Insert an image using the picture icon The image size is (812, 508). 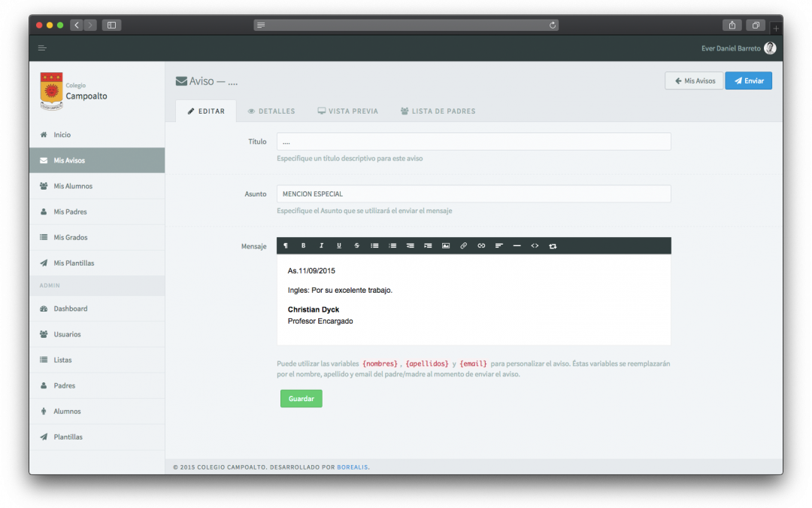(446, 246)
